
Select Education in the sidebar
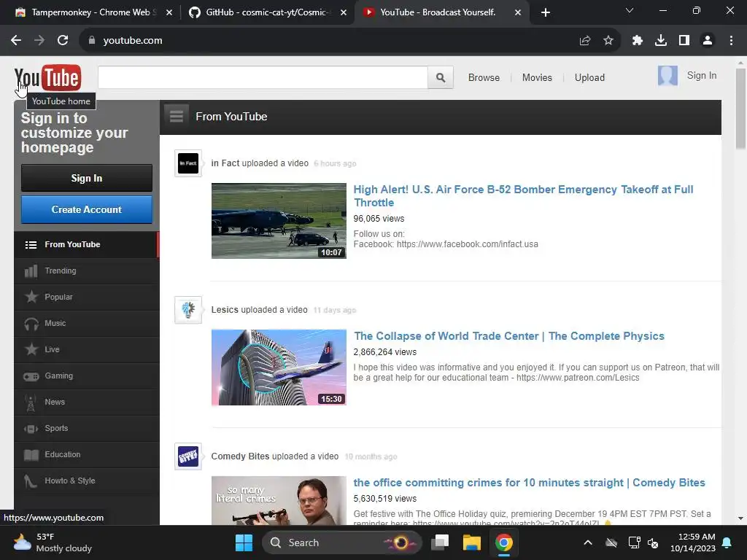point(87,454)
